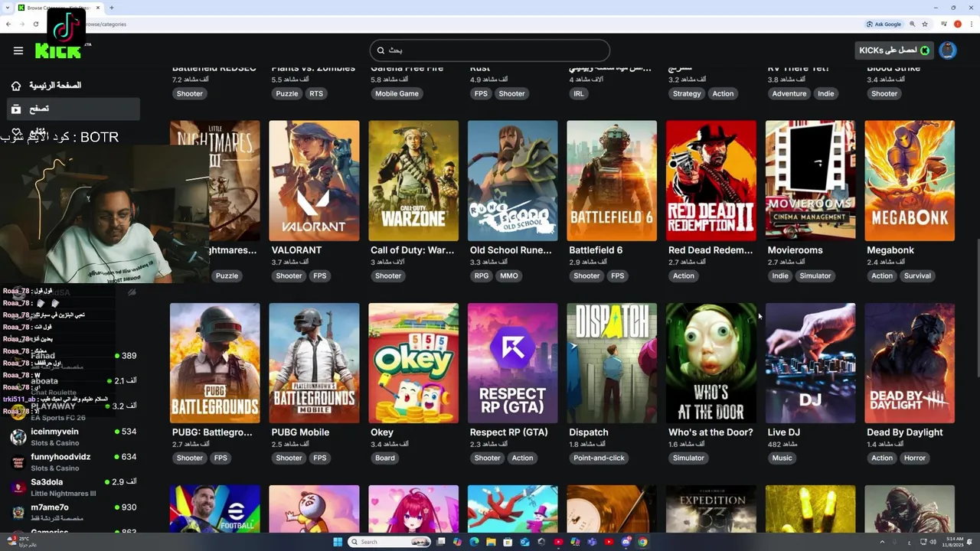This screenshot has width=980, height=551.
Task: Click the VALORANT title link
Action: pos(296,250)
